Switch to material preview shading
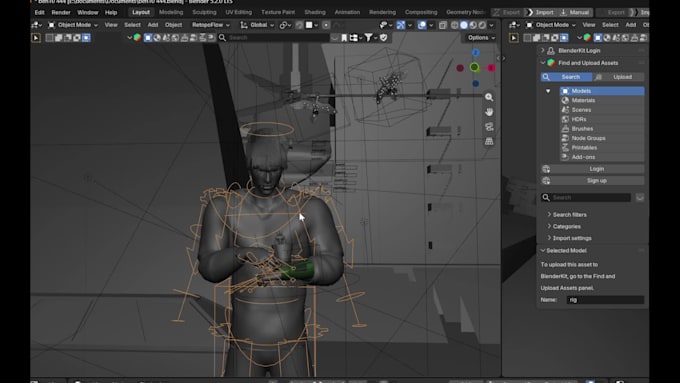Viewport: 680px width, 383px height. 473,25
